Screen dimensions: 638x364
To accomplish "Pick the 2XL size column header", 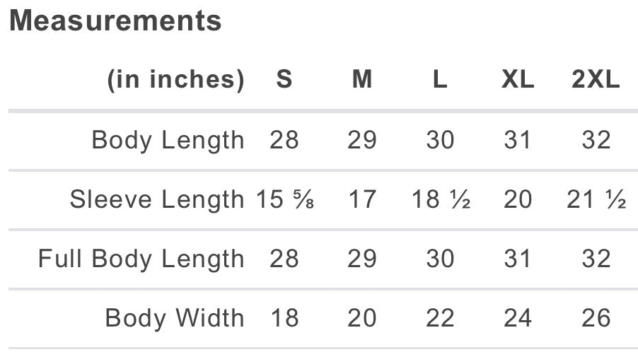I will tap(596, 80).
